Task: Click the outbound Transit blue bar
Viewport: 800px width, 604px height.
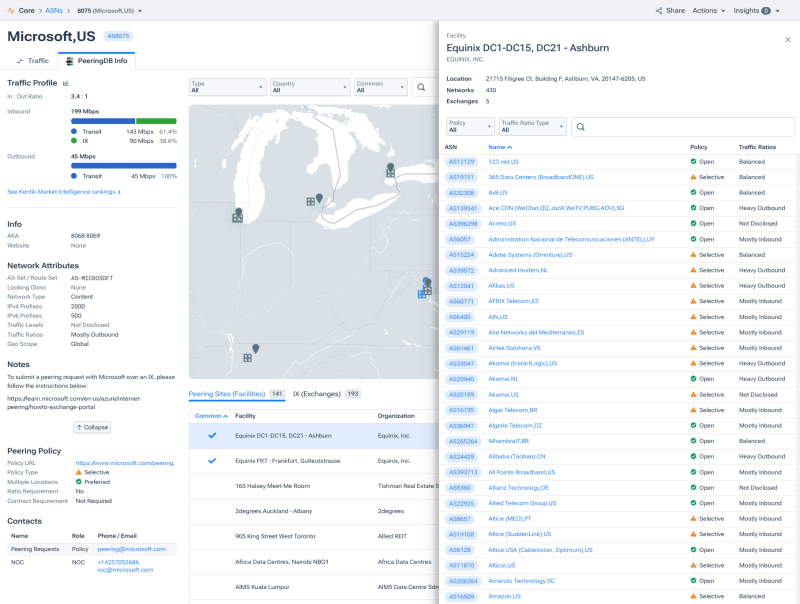Action: point(123,166)
